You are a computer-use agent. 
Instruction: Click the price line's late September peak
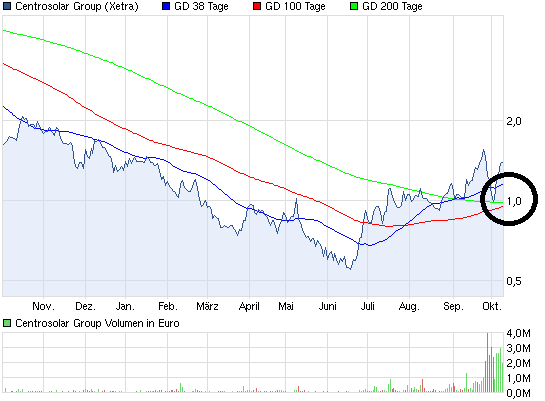tap(483, 150)
